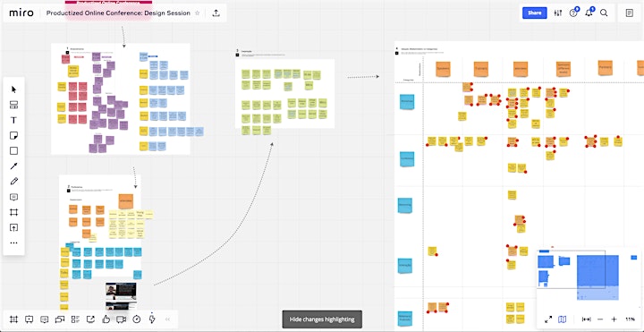Select the connection line arrow tool
Screen dimensions: 644x332
13,166
